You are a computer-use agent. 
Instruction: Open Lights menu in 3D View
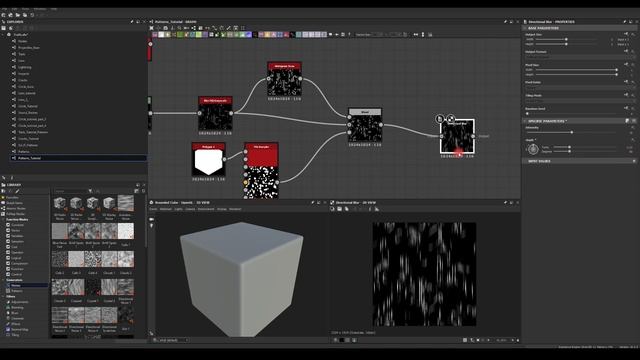[x=178, y=209]
